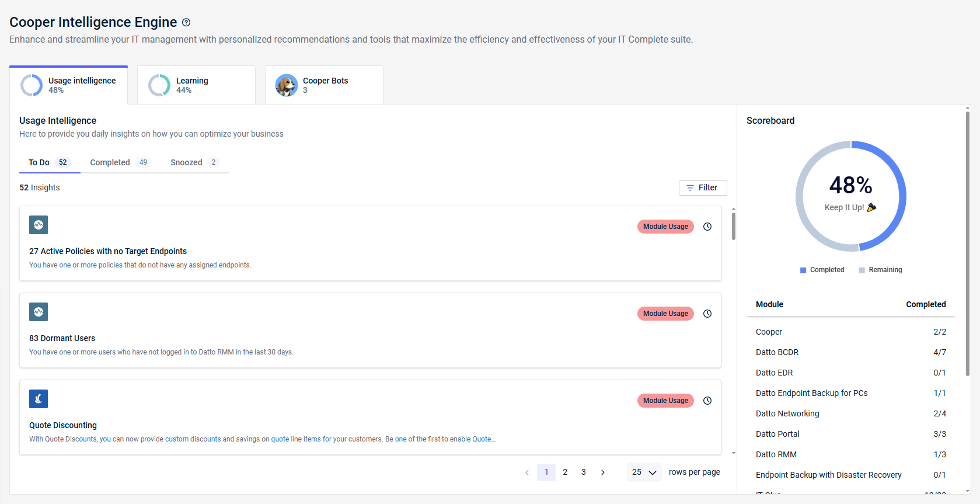Click Datto Networking score 2/4
Screen dimensions: 980x504
(x=940, y=413)
